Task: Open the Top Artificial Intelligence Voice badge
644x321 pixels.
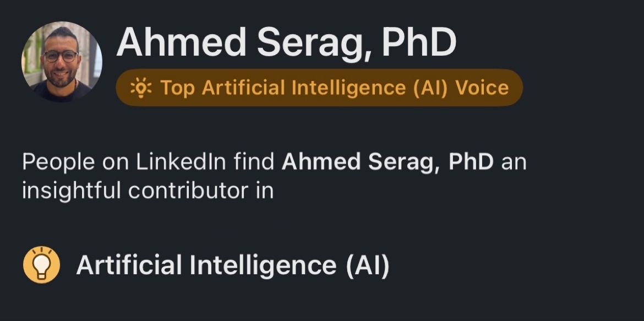Action: pos(319,88)
